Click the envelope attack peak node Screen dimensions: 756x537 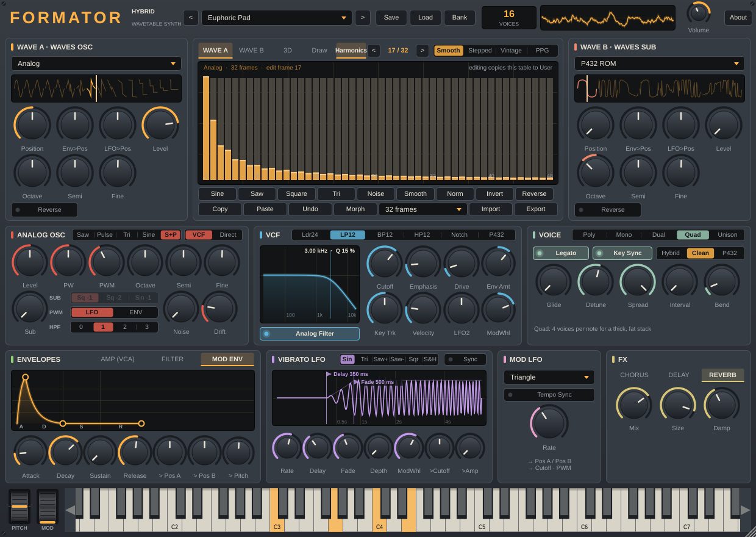[x=25, y=377]
